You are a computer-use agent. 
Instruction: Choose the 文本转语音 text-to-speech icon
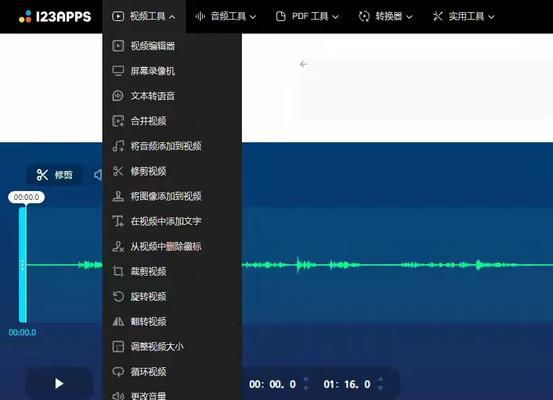tap(118, 96)
